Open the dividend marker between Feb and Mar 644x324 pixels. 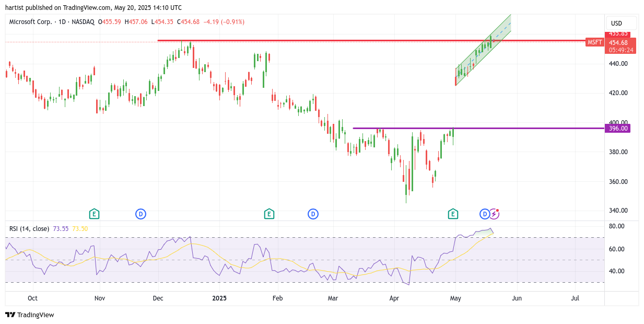tap(313, 214)
